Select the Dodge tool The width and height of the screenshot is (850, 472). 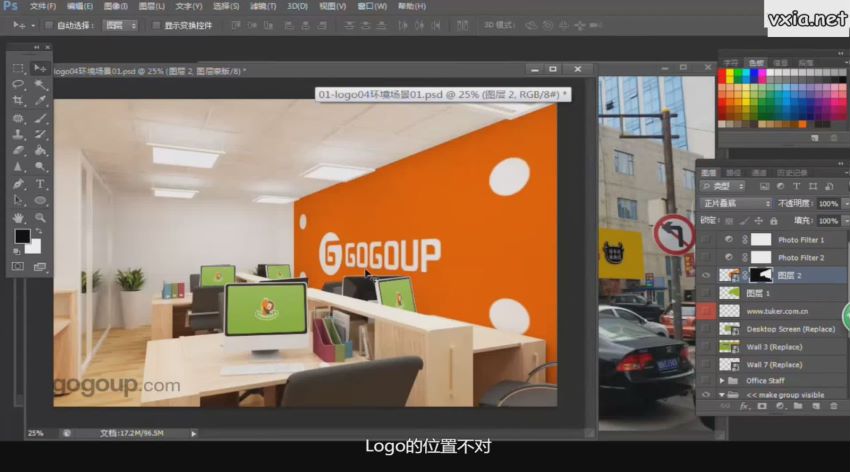pyautogui.click(x=40, y=167)
